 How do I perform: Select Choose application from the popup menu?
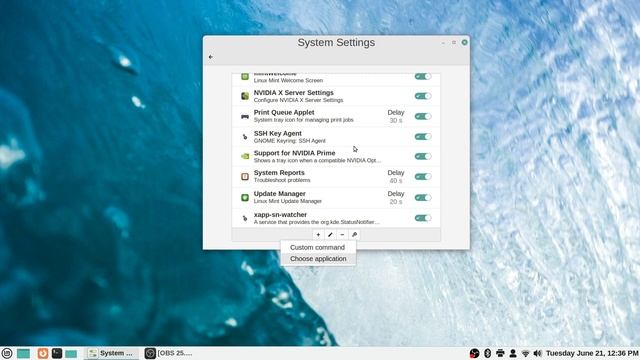coord(318,259)
